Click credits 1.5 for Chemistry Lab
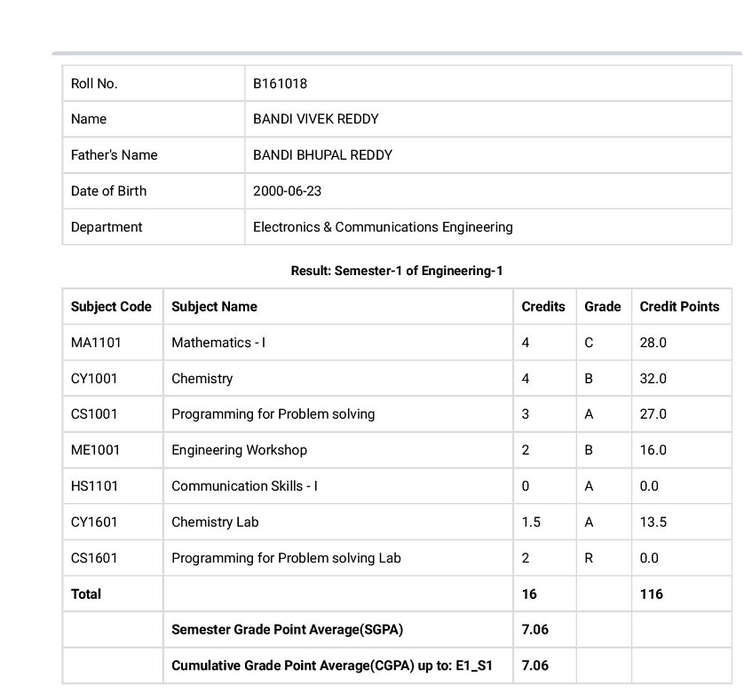The image size is (744, 700). (x=531, y=523)
